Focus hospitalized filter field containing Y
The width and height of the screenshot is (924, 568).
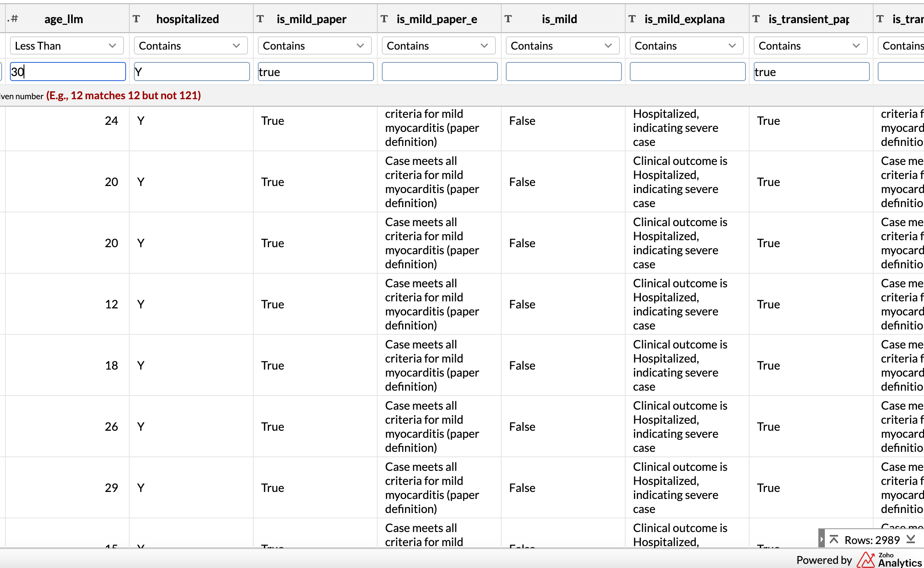tap(192, 72)
